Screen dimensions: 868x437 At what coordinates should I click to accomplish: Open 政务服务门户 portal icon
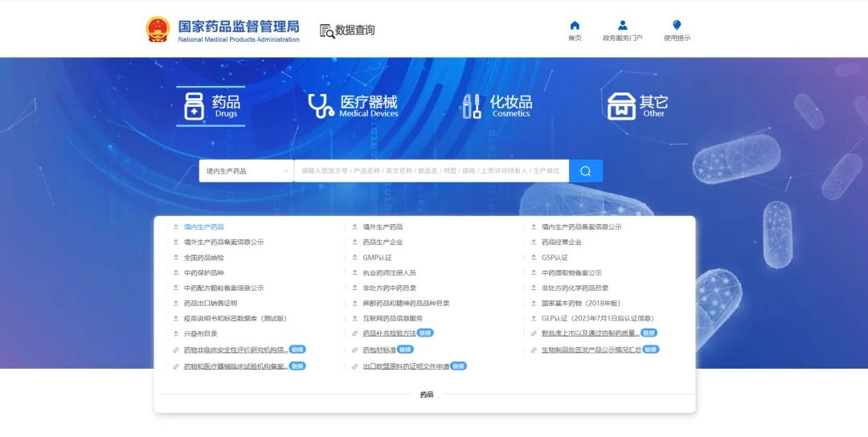pos(623,26)
